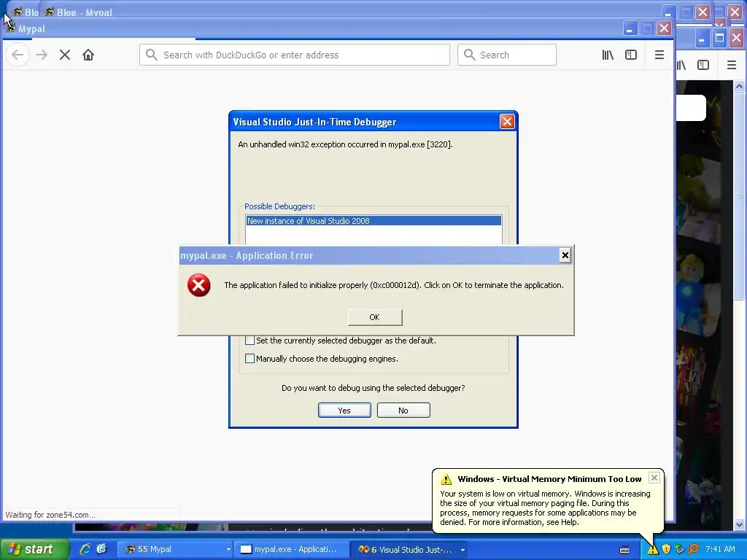Switch to 'mypal.exe - Applicati...' taskbar button

(x=292, y=550)
